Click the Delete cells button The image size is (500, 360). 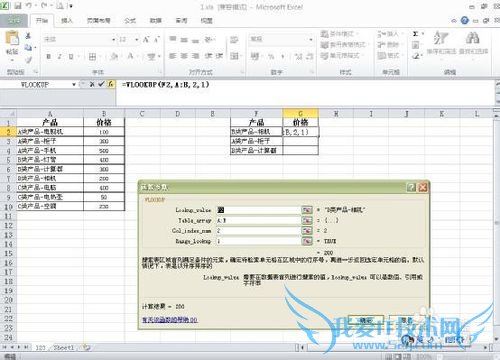pyautogui.click(x=389, y=45)
